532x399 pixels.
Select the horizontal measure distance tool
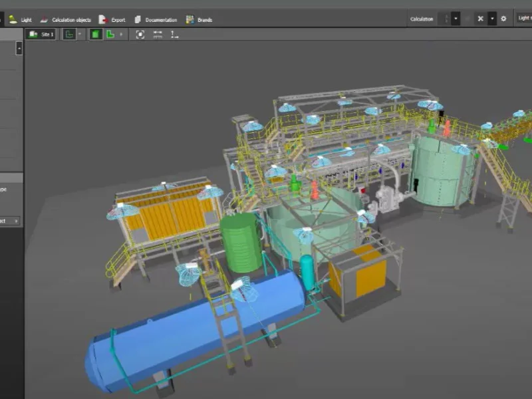coord(158,35)
